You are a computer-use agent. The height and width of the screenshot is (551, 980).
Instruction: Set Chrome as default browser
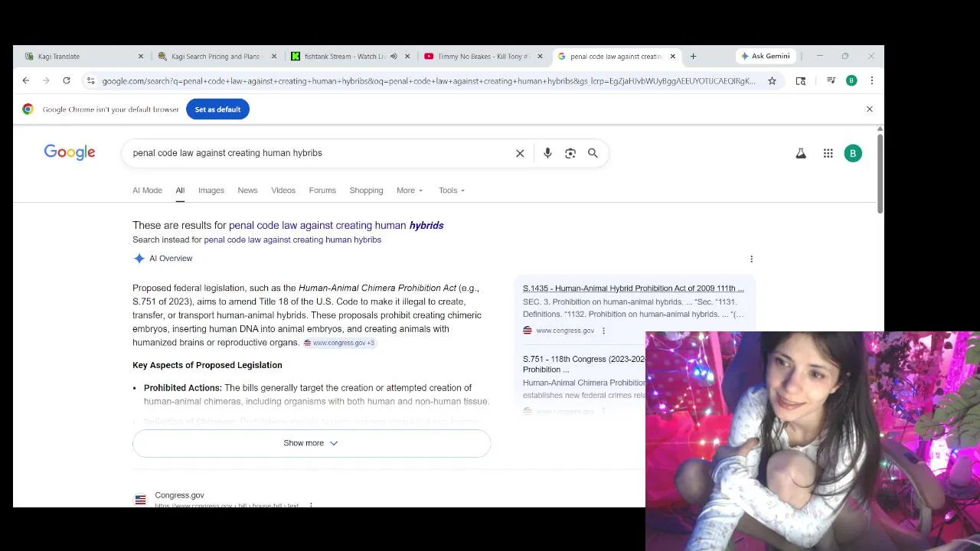217,109
